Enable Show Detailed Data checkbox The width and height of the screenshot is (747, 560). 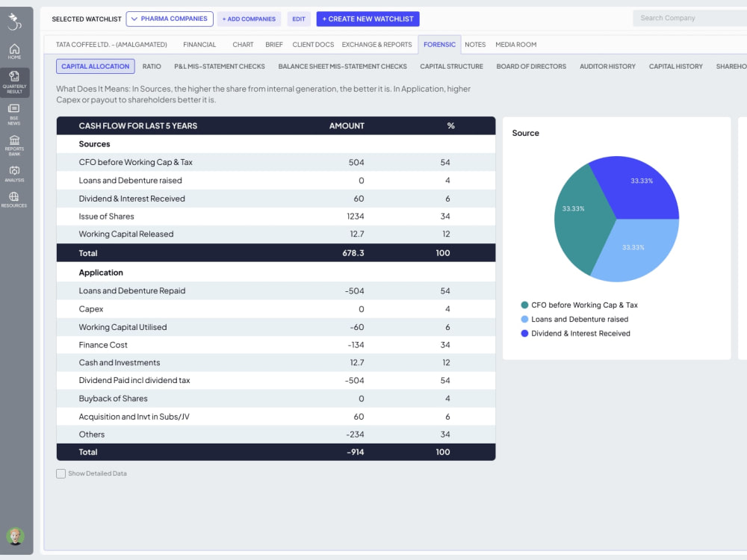pyautogui.click(x=61, y=473)
